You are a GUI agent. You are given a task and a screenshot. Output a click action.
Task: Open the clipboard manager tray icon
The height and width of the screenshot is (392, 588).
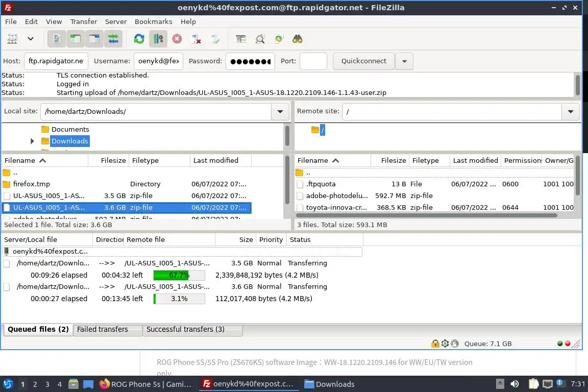click(533, 384)
